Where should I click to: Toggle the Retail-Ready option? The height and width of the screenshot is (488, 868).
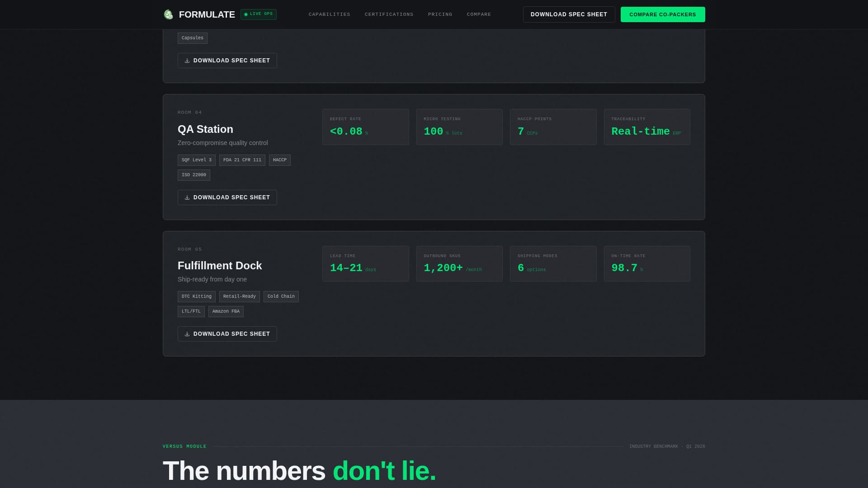coord(239,296)
